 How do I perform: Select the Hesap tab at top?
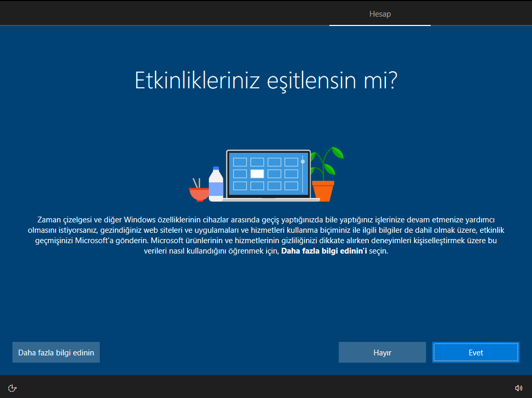pyautogui.click(x=380, y=14)
